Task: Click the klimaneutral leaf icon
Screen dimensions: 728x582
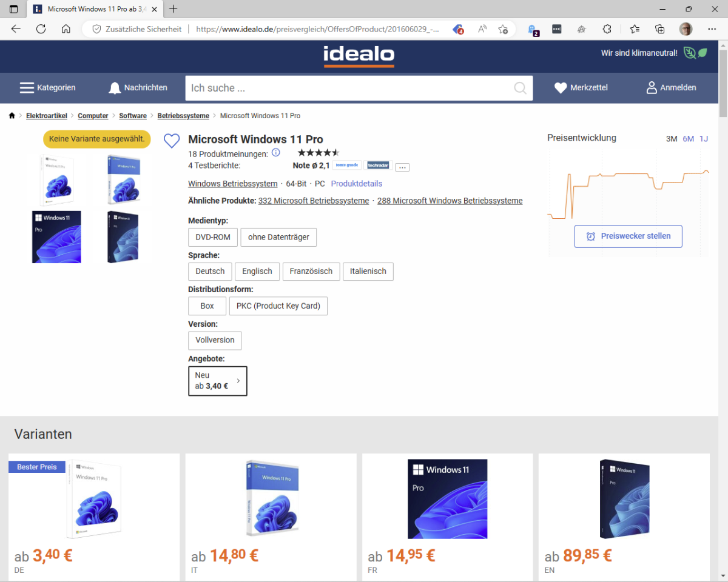Action: [695, 53]
